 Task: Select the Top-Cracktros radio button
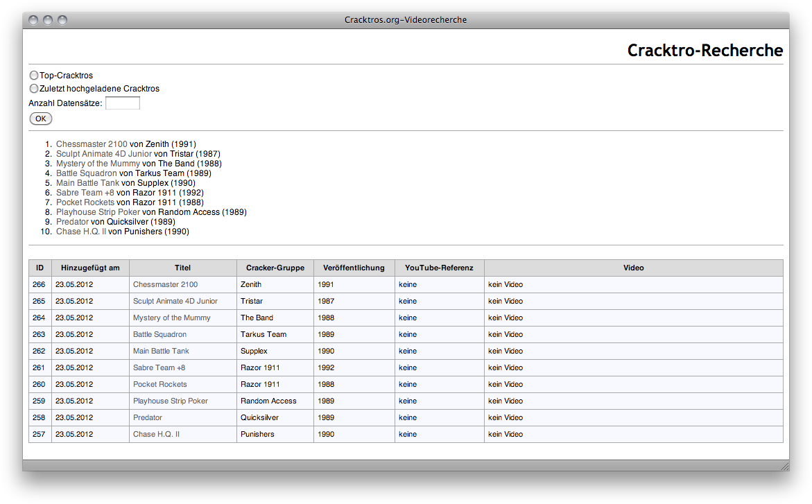tap(34, 75)
